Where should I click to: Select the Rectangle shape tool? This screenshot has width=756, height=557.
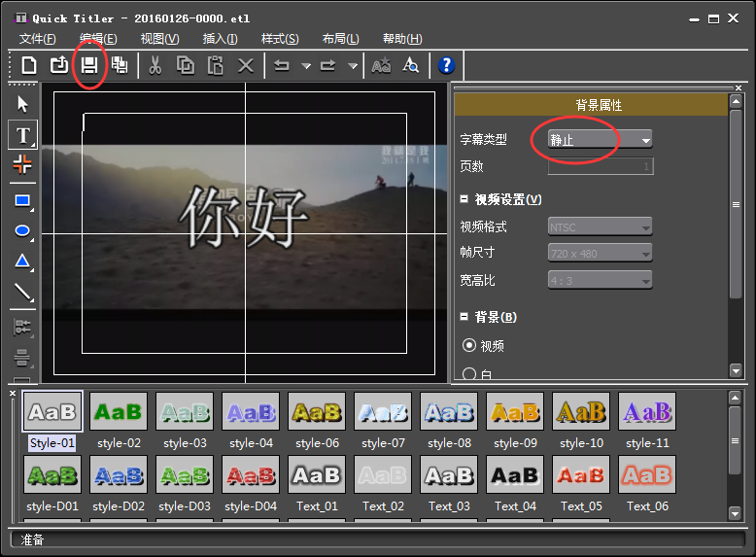(x=23, y=200)
